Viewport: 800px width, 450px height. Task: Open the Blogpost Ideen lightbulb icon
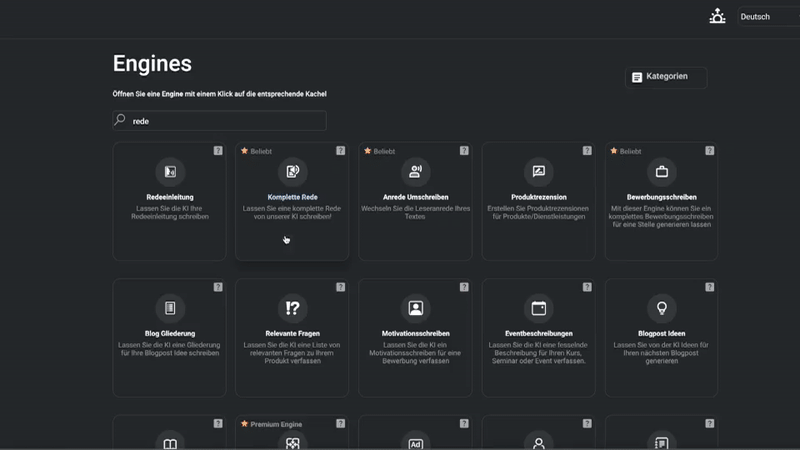click(x=662, y=308)
